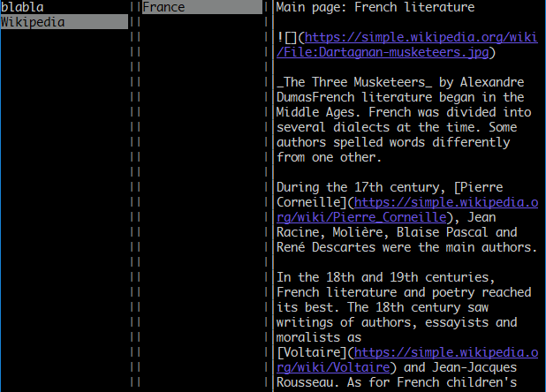The height and width of the screenshot is (392, 546).
Task: Click the divider between notebook and note lists
Action: point(135,194)
